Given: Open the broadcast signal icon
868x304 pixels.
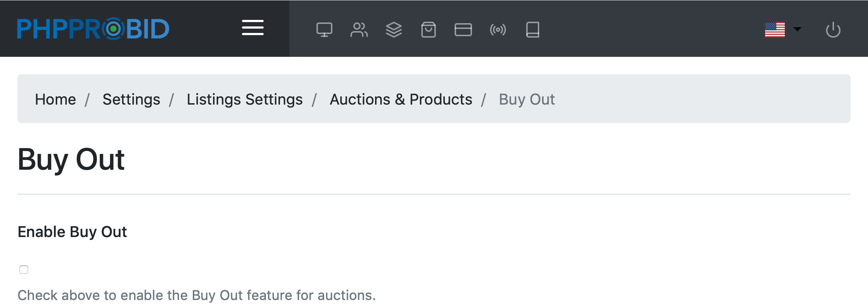Looking at the screenshot, I should (x=498, y=30).
